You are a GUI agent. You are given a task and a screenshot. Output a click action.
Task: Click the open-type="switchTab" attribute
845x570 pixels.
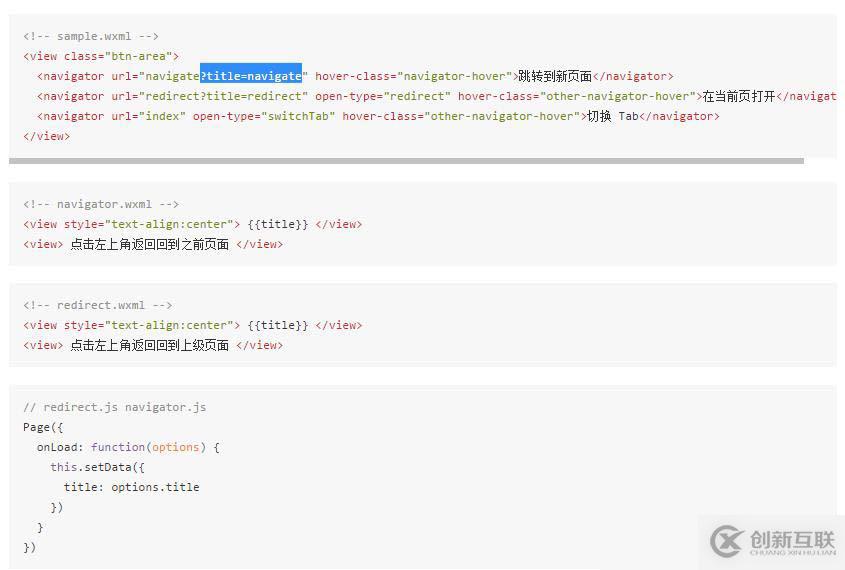pyautogui.click(x=264, y=116)
